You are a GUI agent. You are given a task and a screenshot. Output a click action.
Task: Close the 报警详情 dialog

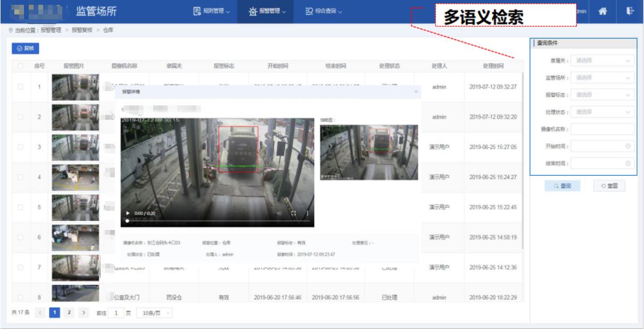point(416,92)
